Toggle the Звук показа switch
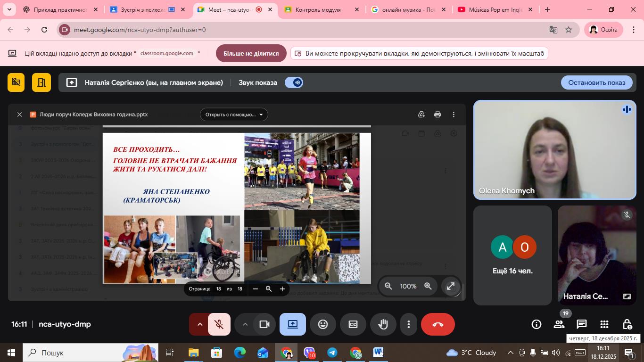This screenshot has width=644, height=362. pyautogui.click(x=294, y=82)
